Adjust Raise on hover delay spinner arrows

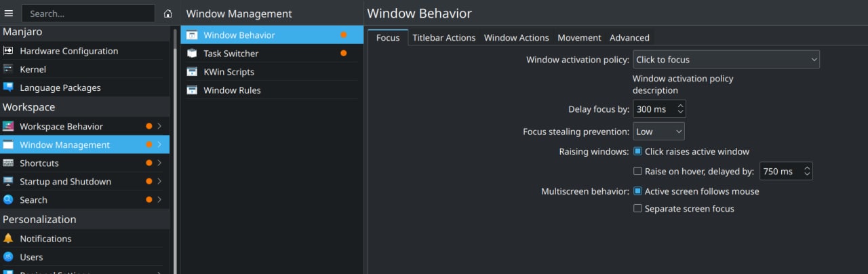[x=806, y=171]
